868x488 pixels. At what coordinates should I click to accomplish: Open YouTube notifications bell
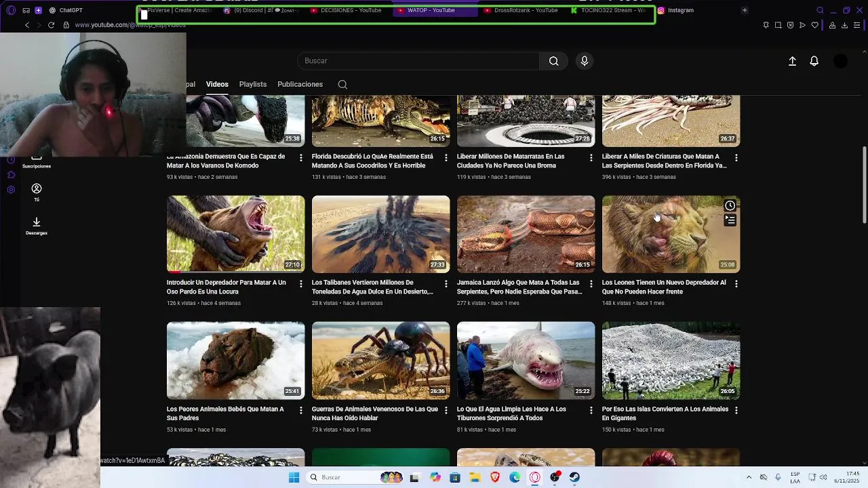(x=814, y=61)
